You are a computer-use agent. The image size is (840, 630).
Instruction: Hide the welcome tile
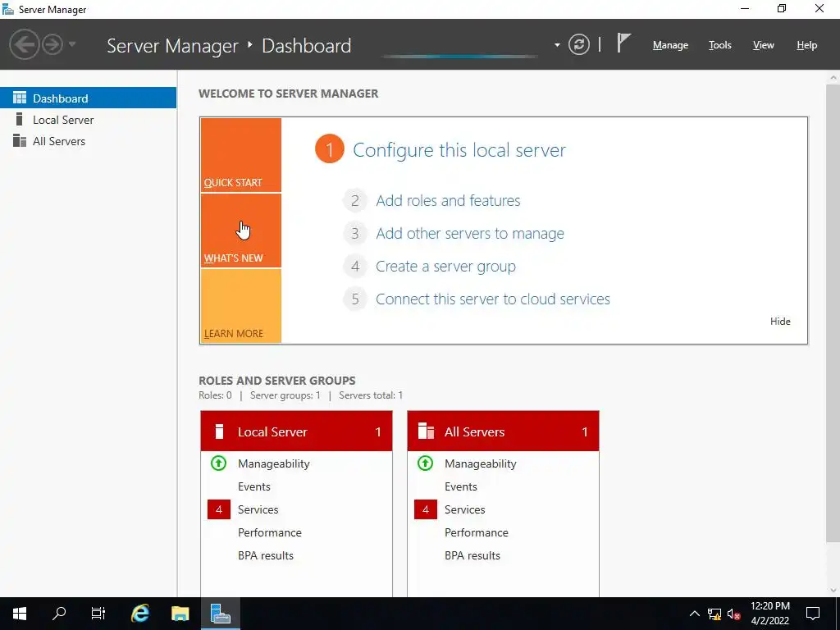click(x=780, y=322)
